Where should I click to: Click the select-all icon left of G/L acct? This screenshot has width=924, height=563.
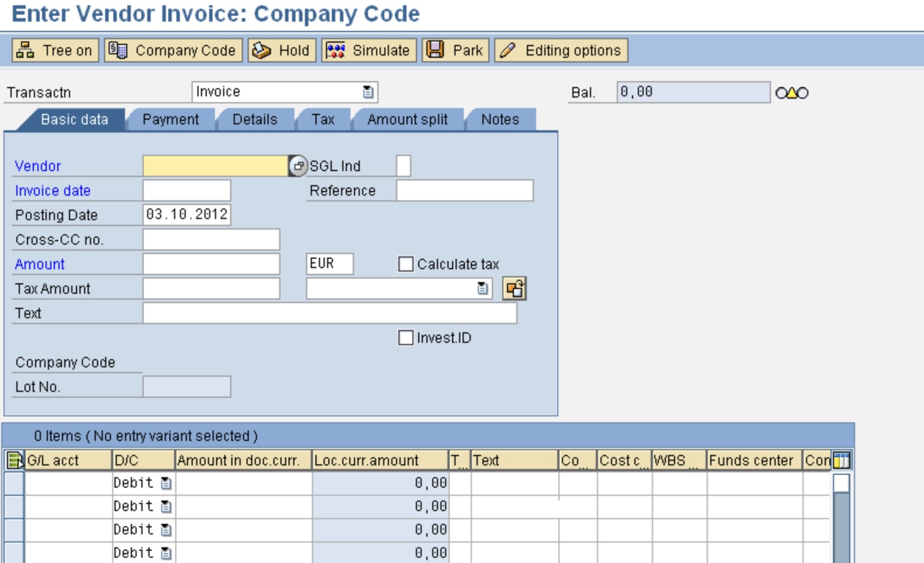[14, 460]
